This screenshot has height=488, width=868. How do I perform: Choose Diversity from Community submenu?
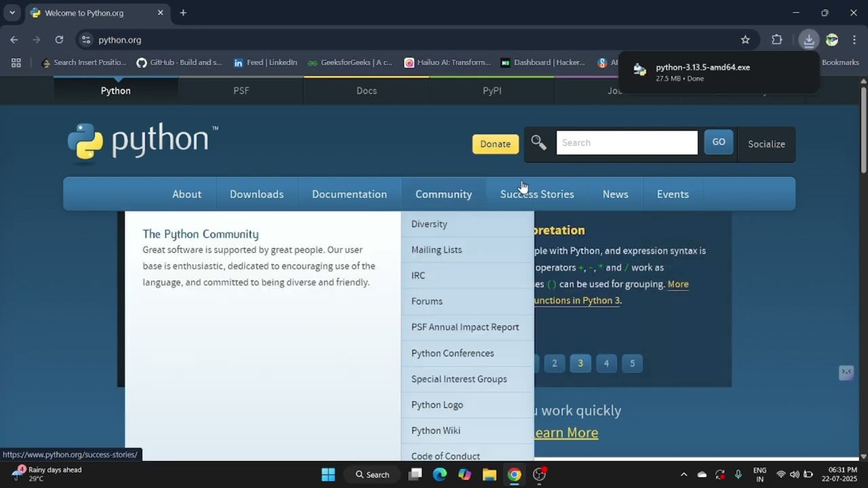[467, 224]
